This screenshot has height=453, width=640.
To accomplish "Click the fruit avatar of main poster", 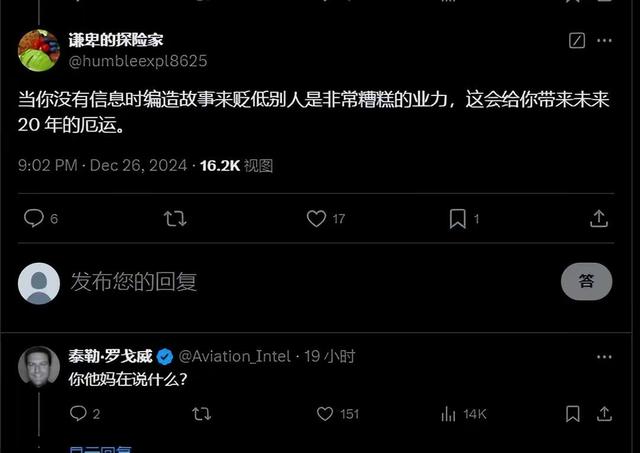I will 39,50.
